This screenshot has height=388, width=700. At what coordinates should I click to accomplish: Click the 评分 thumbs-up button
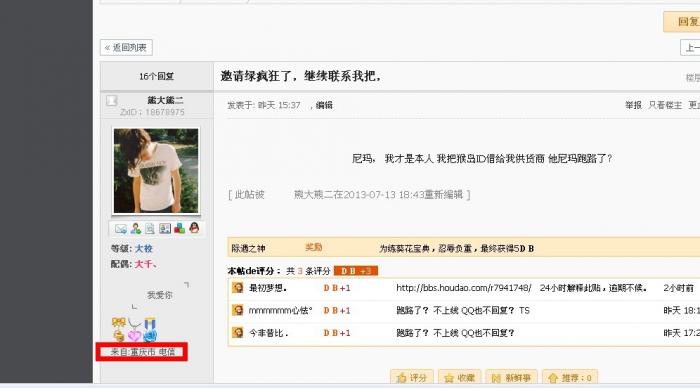[x=412, y=377]
